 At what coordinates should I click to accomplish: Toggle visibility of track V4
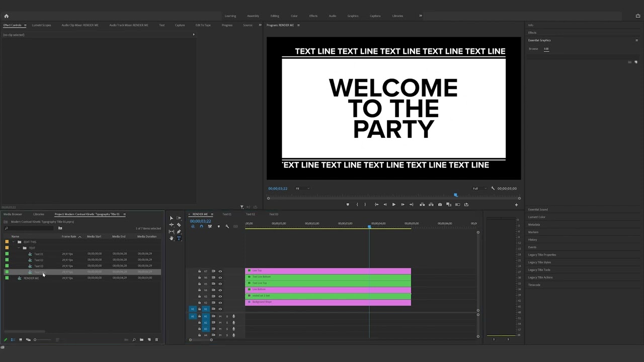click(x=220, y=290)
